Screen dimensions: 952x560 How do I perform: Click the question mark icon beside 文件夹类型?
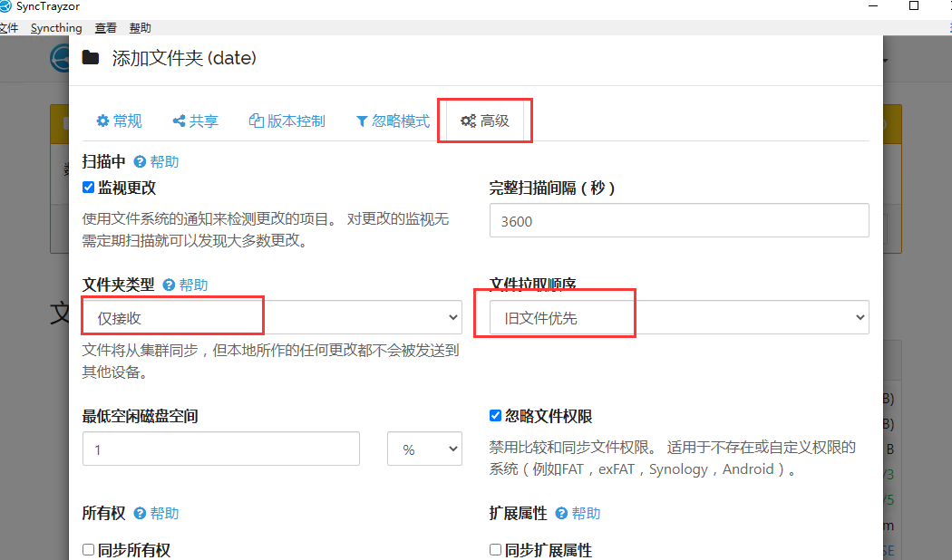[169, 285]
